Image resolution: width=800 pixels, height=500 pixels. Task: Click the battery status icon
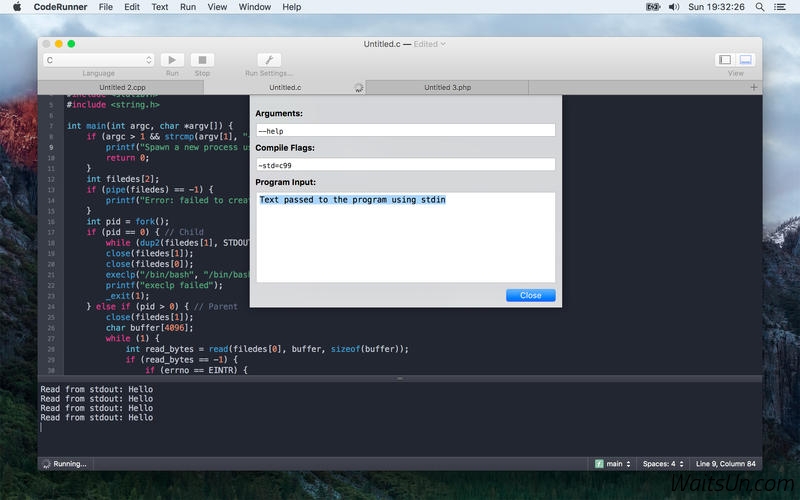pyautogui.click(x=653, y=7)
